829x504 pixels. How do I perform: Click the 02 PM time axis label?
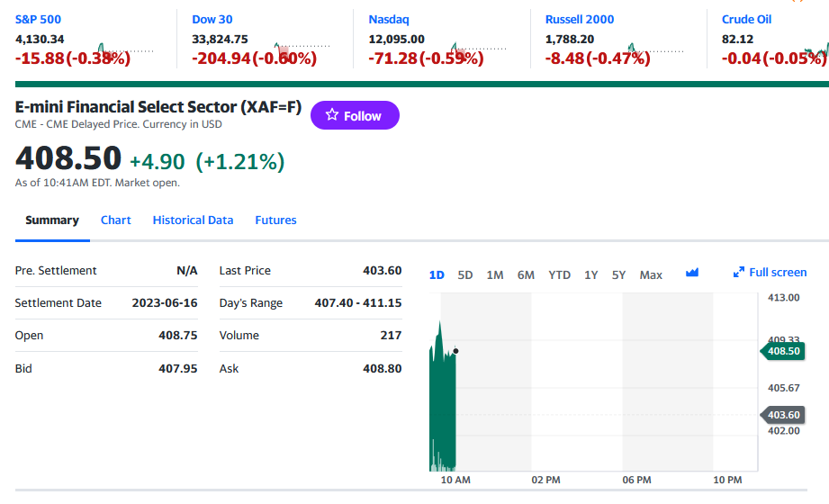(x=546, y=481)
